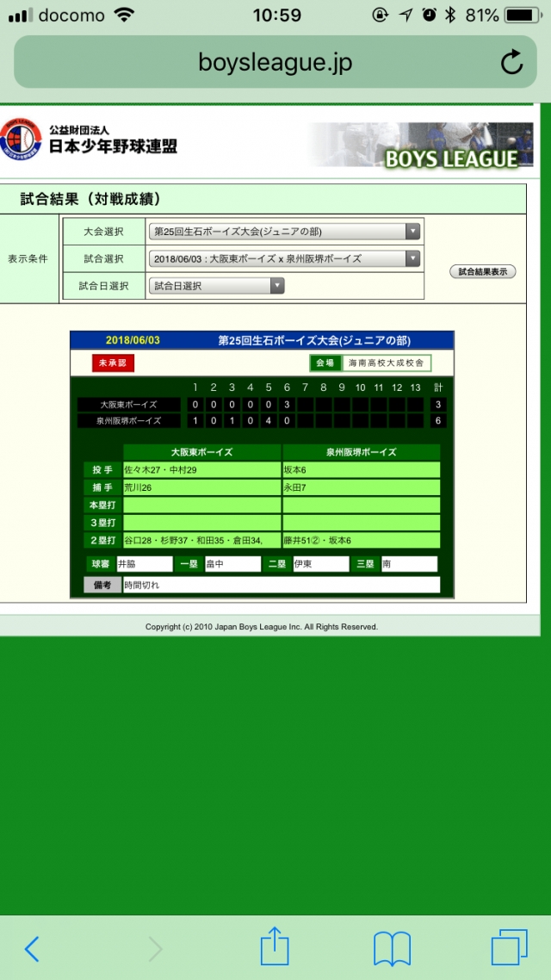This screenshot has width=551, height=980.
Task: Tap the Japan Boys League baseball logo
Action: coord(21,140)
